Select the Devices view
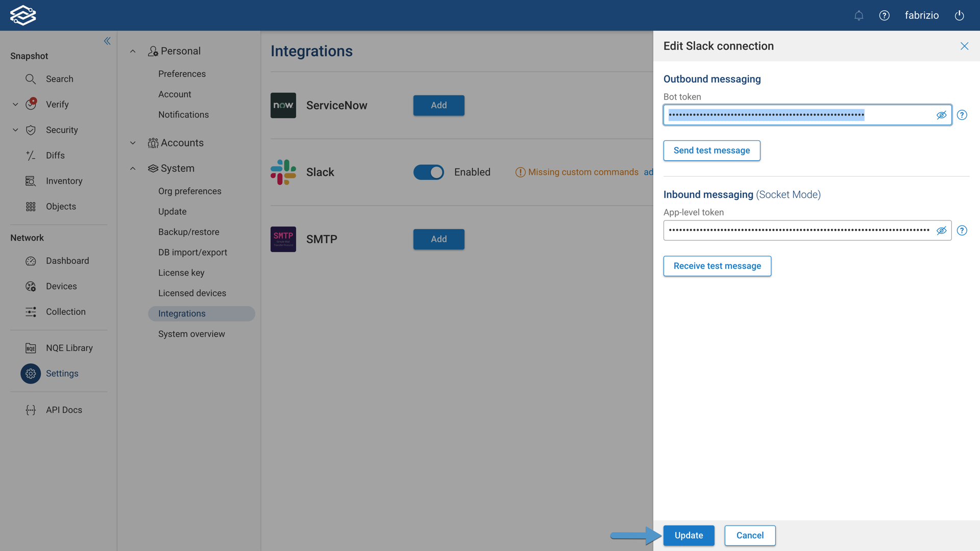 pos(61,286)
